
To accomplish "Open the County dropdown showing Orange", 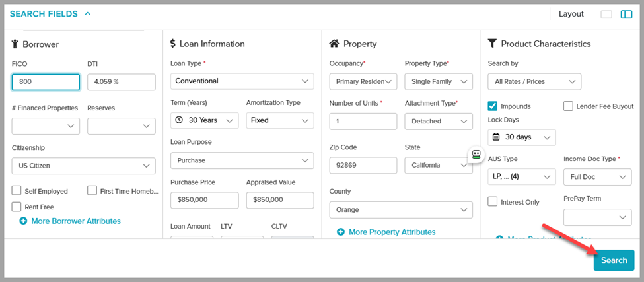I will pos(401,209).
